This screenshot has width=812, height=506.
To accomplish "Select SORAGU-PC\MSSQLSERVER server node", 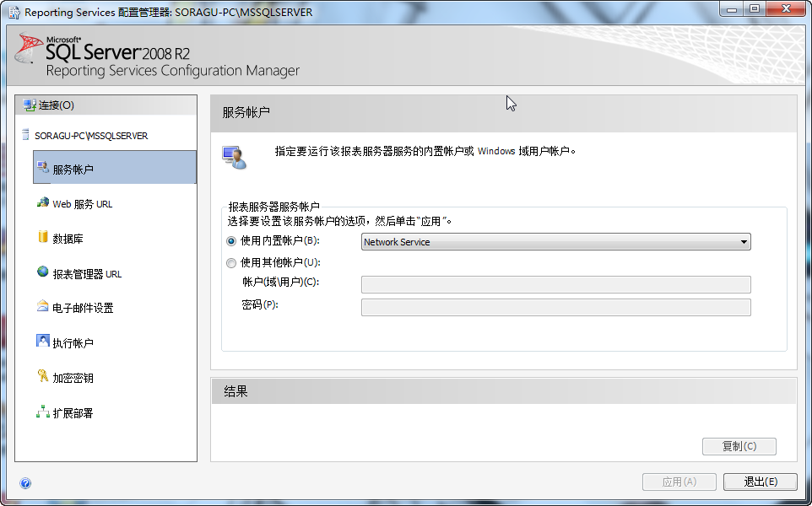I will pyautogui.click(x=91, y=136).
